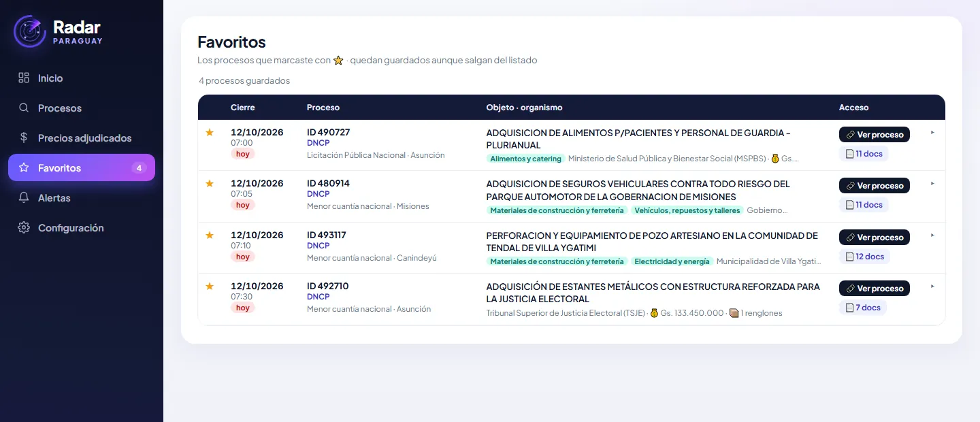Expand row details for ID 492710
This screenshot has height=422, width=980.
coord(932,287)
